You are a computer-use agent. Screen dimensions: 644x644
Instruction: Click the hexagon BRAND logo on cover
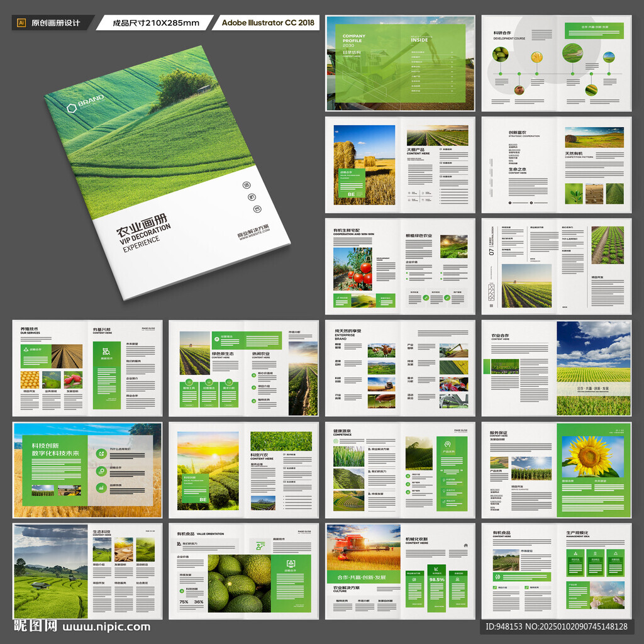point(86,103)
